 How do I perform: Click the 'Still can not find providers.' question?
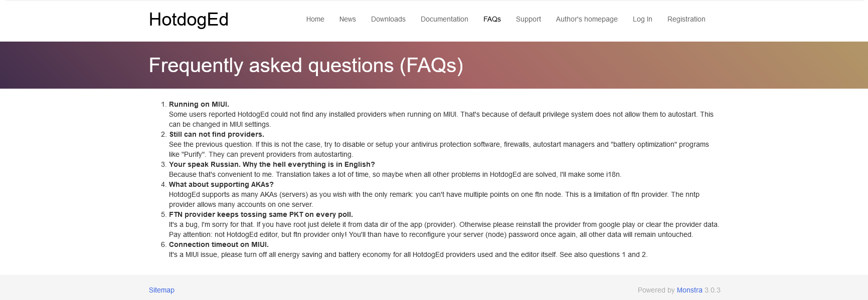[217, 134]
